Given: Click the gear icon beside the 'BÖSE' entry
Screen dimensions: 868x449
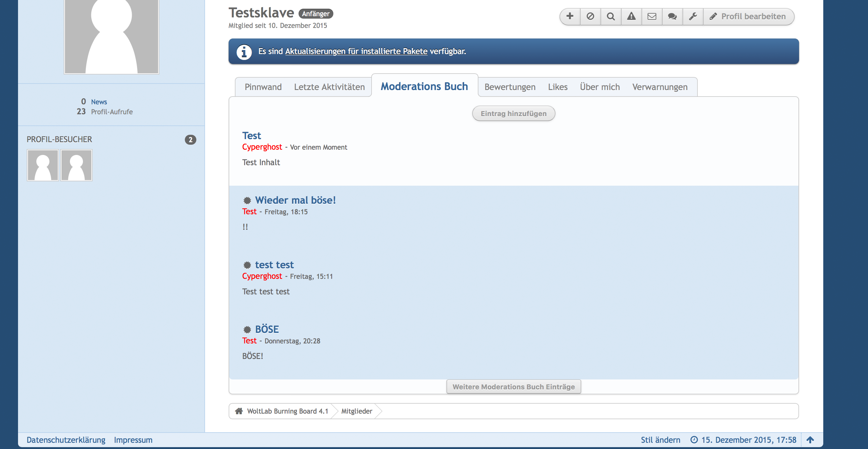Looking at the screenshot, I should 247,329.
